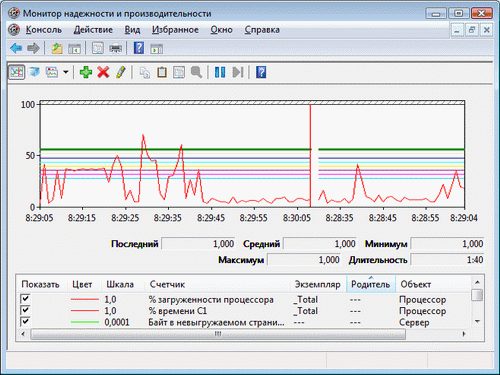The height and width of the screenshot is (375, 500).
Task: Click the Длительность value field
Action: pyautogui.click(x=447, y=260)
